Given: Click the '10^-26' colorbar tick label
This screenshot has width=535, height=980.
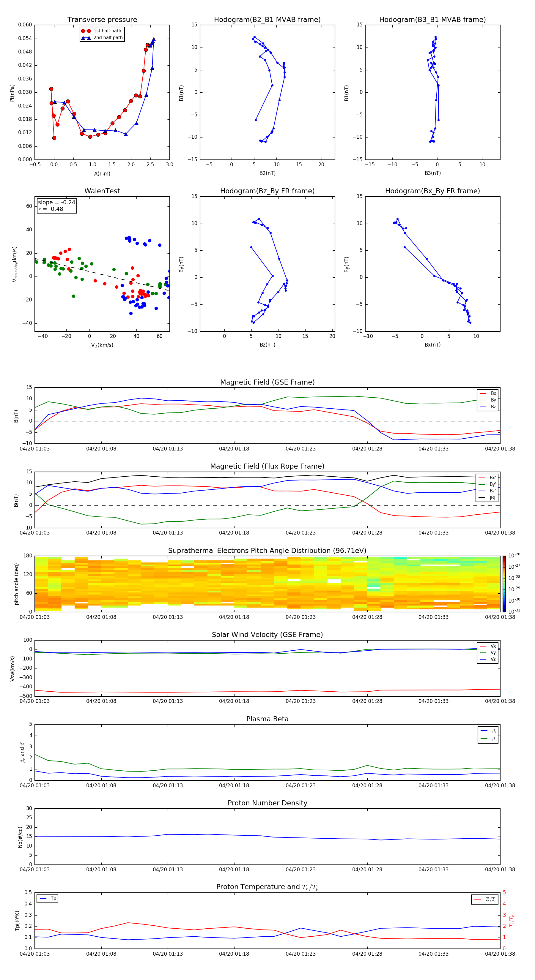Looking at the screenshot, I should (514, 555).
